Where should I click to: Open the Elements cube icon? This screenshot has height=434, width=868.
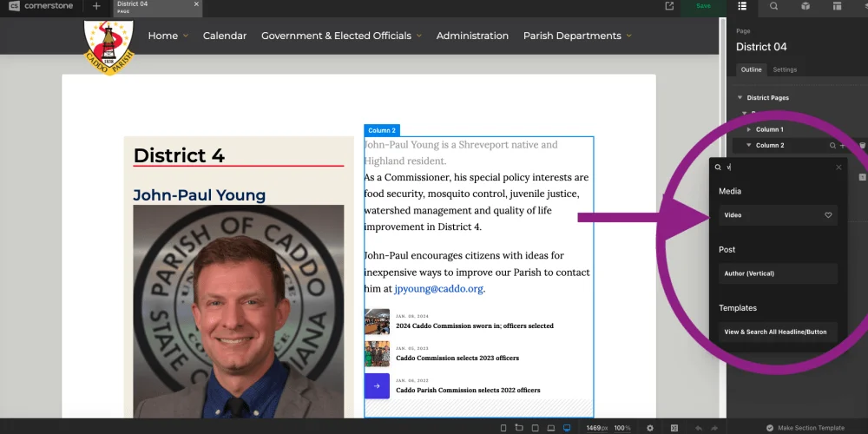[806, 6]
